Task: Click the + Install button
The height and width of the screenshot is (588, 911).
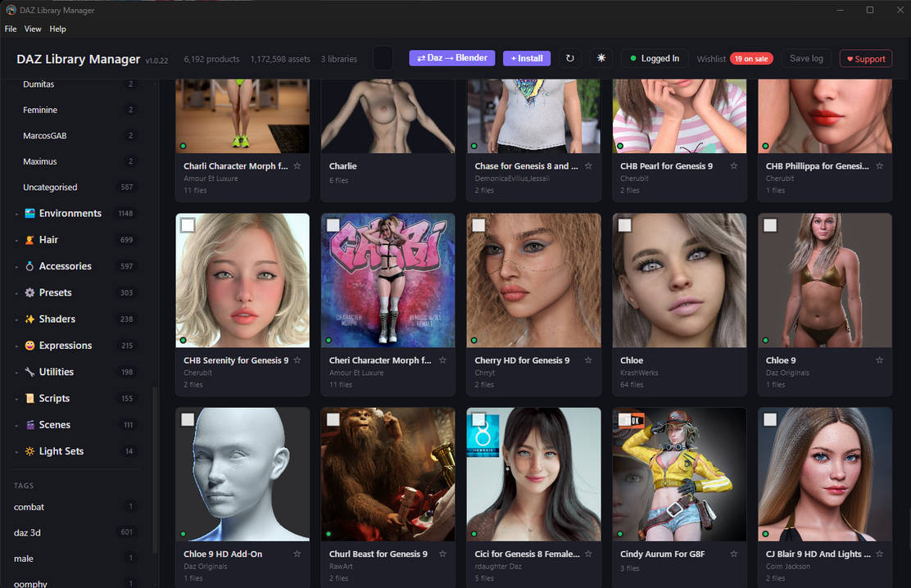Action: [527, 58]
